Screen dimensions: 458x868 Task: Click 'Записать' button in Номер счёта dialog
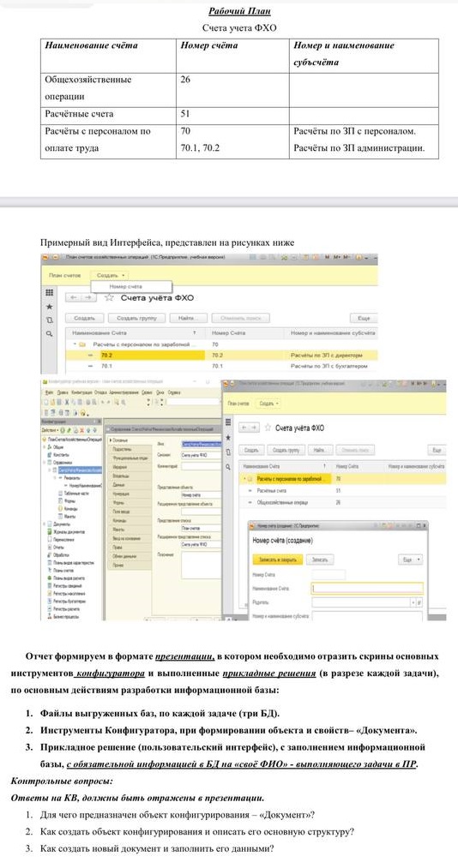pyautogui.click(x=320, y=560)
